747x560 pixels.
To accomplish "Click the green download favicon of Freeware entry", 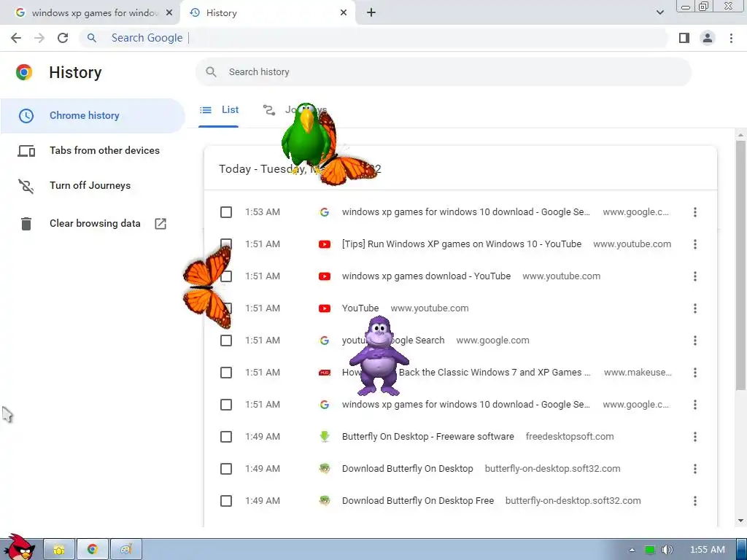I will tap(325, 437).
